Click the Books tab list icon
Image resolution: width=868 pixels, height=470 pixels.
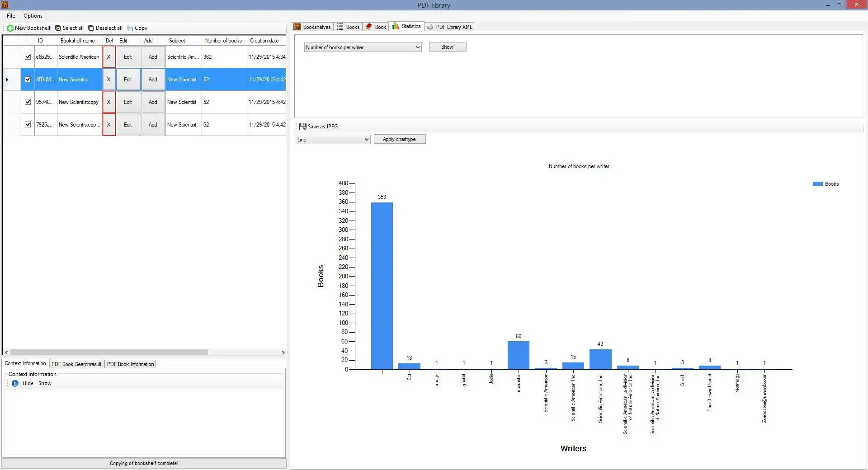pos(340,27)
